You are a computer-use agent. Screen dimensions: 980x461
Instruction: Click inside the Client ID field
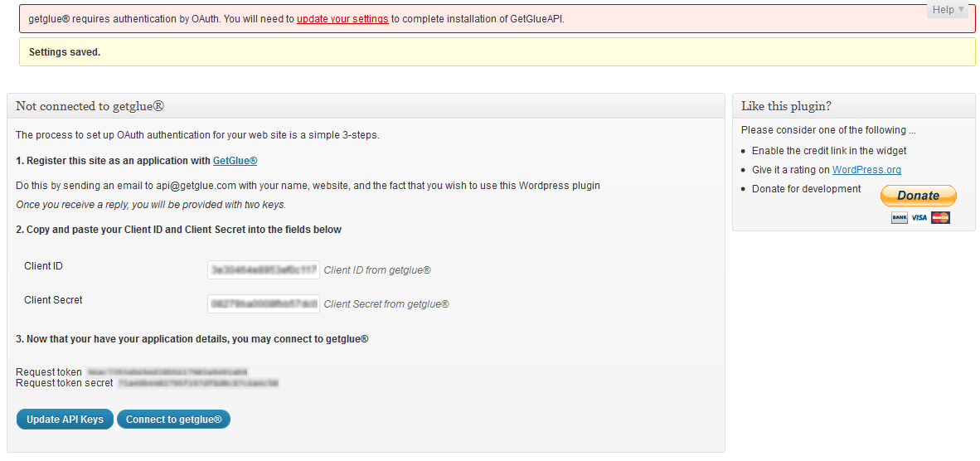point(264,269)
